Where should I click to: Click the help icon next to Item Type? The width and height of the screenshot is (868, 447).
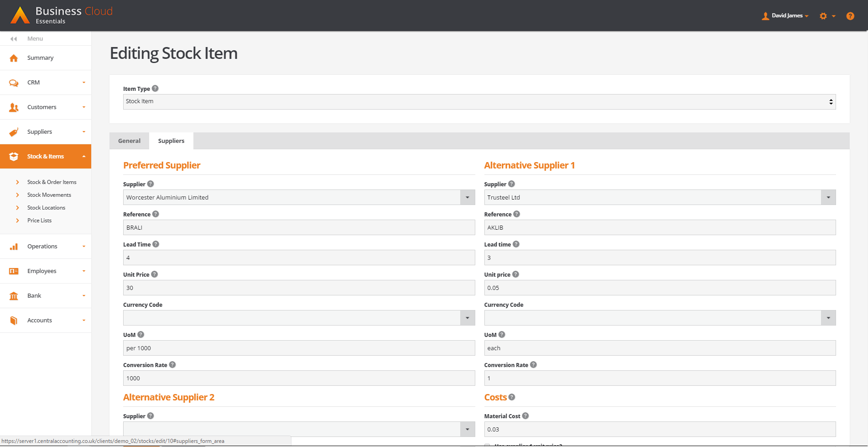155,89
